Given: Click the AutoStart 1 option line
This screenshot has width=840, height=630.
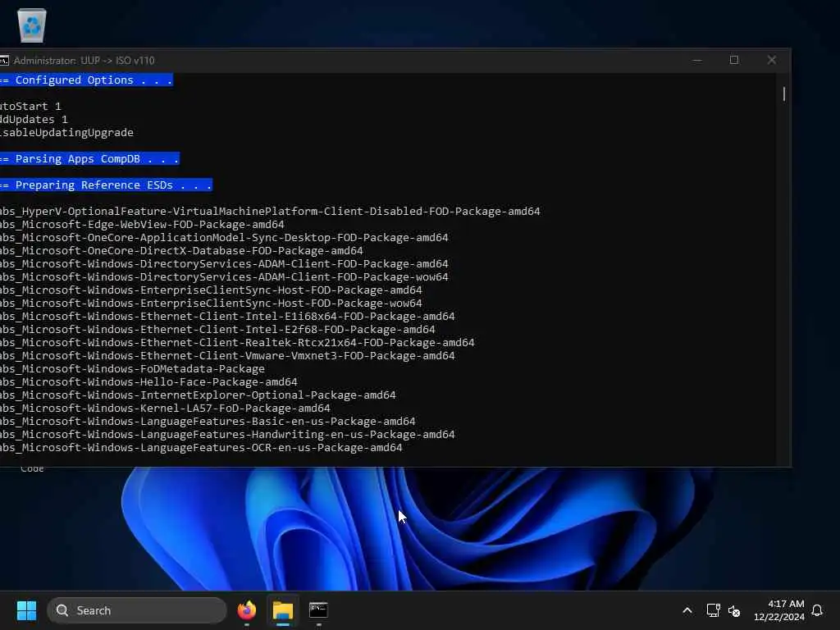Looking at the screenshot, I should 30,106.
